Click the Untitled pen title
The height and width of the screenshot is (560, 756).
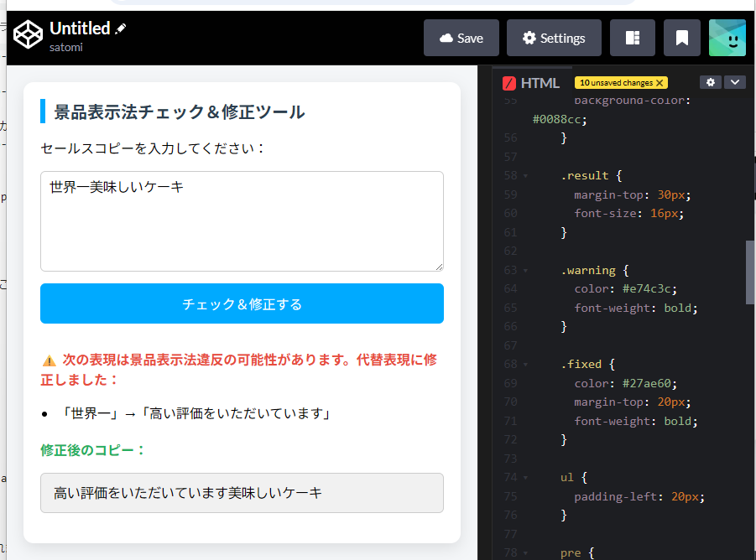pos(80,29)
